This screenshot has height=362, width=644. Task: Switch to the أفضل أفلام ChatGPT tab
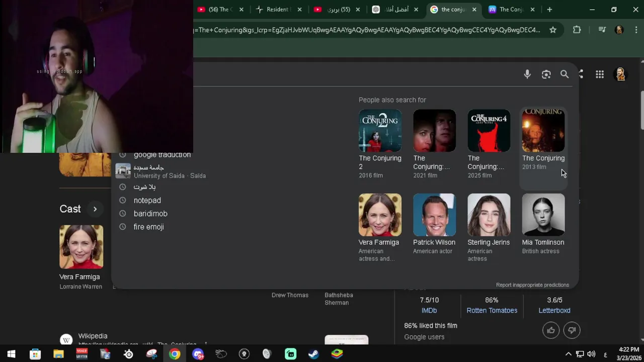pyautogui.click(x=395, y=10)
